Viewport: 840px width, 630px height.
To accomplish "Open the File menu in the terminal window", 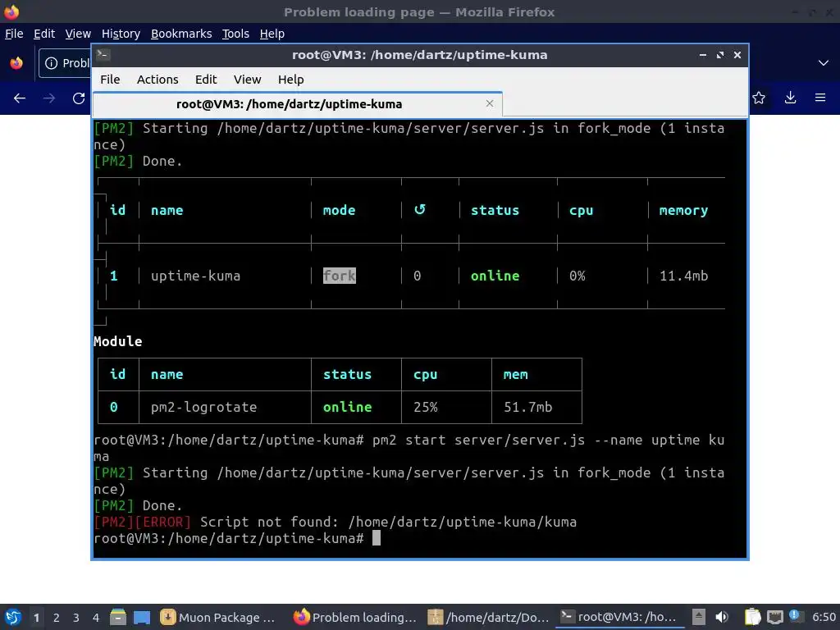I will pos(110,80).
